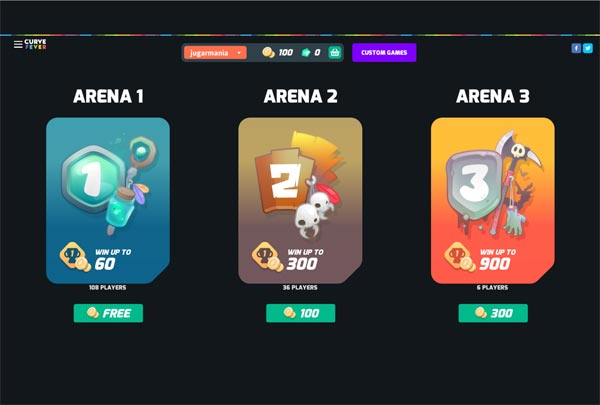Click the dropdown arrow next to jugarmania
The height and width of the screenshot is (405, 600).
coord(239,52)
